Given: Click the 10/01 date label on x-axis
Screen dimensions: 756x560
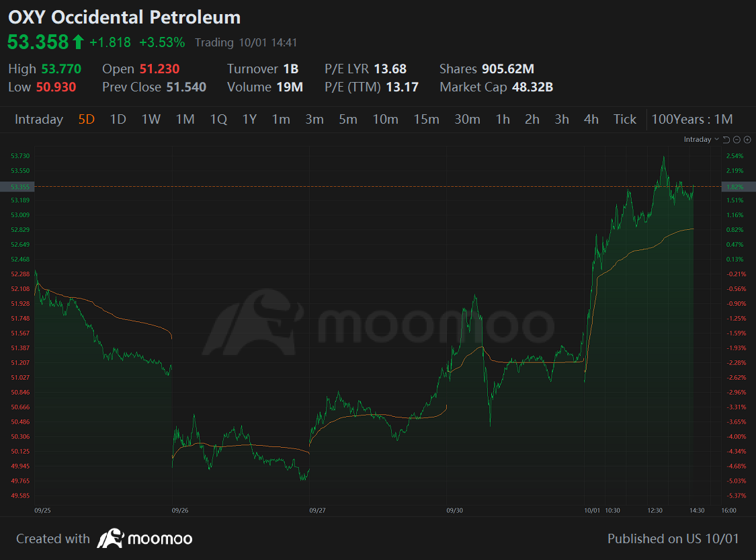Looking at the screenshot, I should click(592, 510).
